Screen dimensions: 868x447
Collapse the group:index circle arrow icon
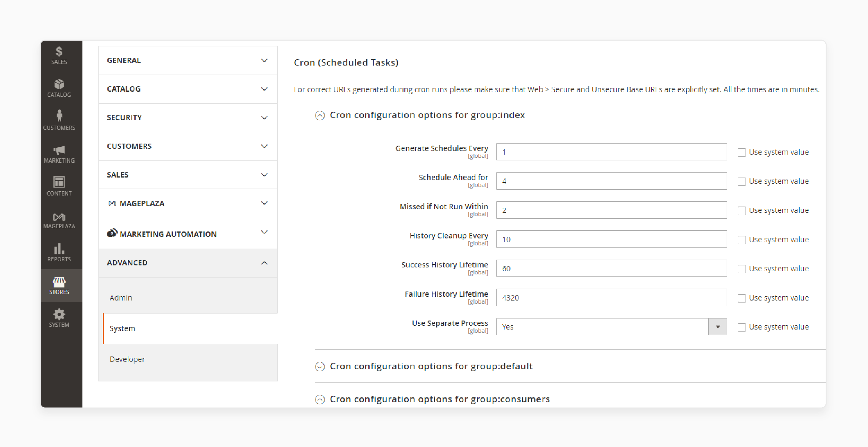point(320,115)
